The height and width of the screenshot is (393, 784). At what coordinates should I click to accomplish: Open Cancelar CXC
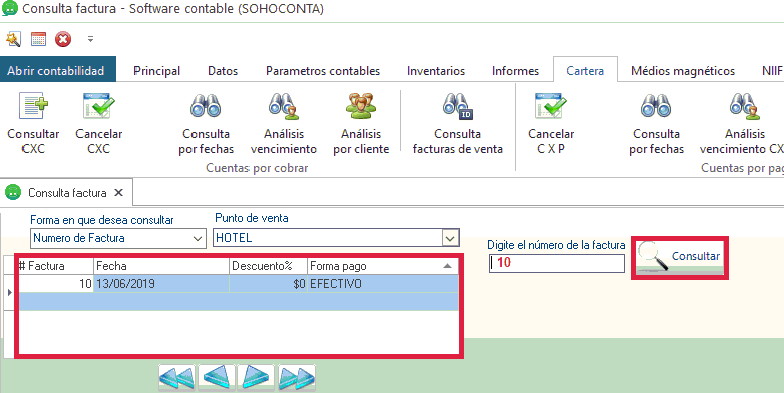pyautogui.click(x=98, y=124)
